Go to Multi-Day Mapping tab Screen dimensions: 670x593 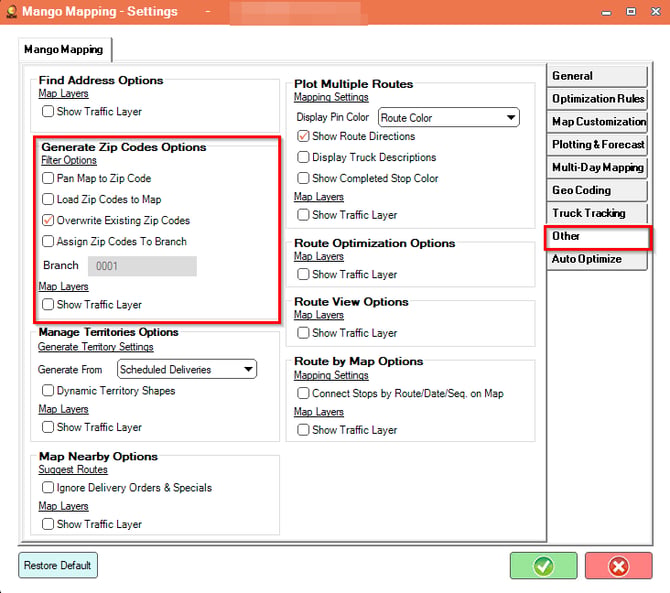597,167
